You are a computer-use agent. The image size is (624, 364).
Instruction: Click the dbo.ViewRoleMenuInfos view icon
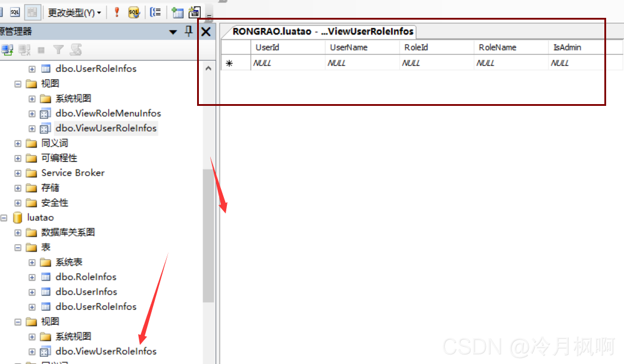click(45, 114)
